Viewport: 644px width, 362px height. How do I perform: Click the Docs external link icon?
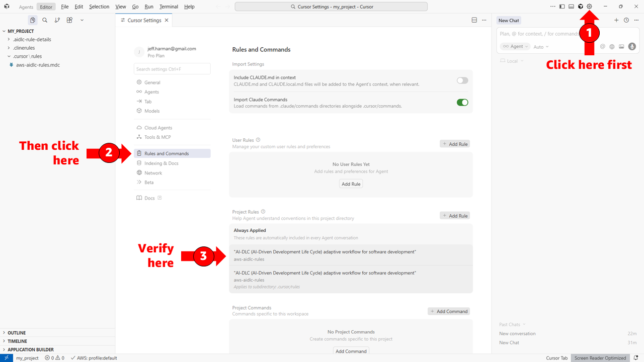(159, 198)
